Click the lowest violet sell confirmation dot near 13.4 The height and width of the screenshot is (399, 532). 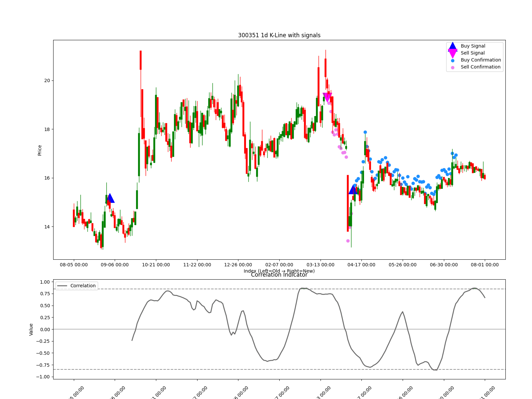348,241
